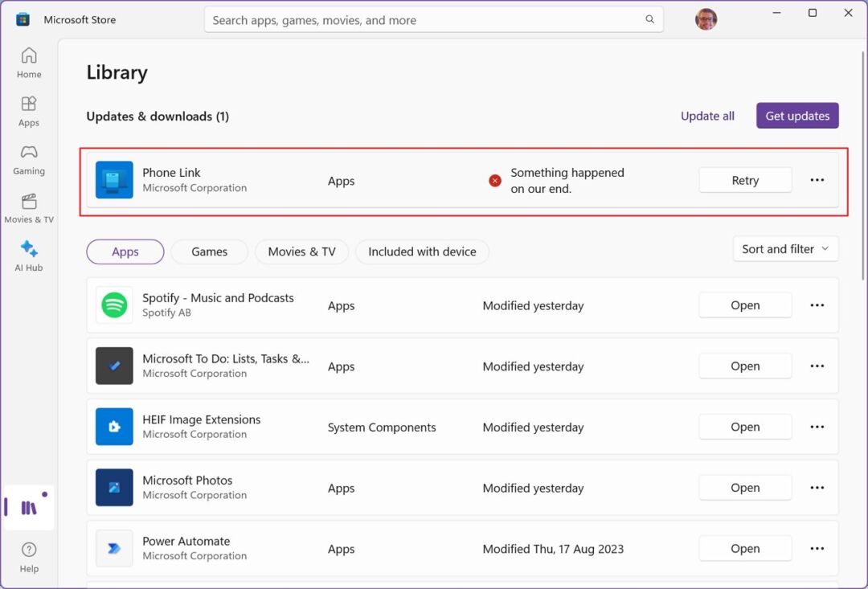Select the Movies & TV filter pill
The image size is (868, 589).
301,252
